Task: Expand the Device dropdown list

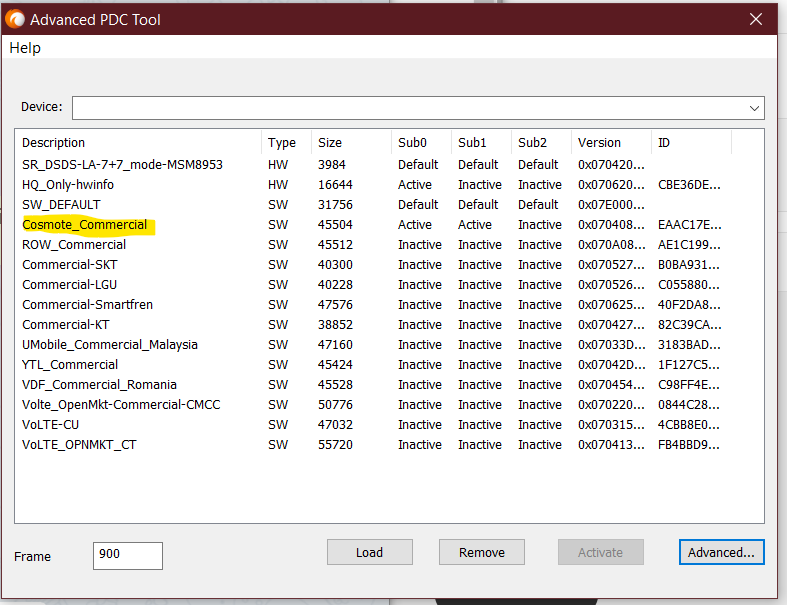Action: pos(754,108)
